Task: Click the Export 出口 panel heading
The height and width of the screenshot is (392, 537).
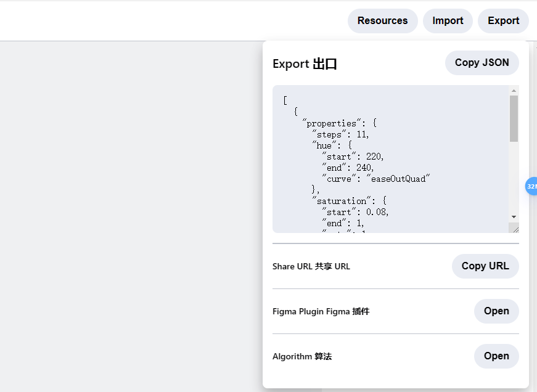Action: tap(305, 64)
